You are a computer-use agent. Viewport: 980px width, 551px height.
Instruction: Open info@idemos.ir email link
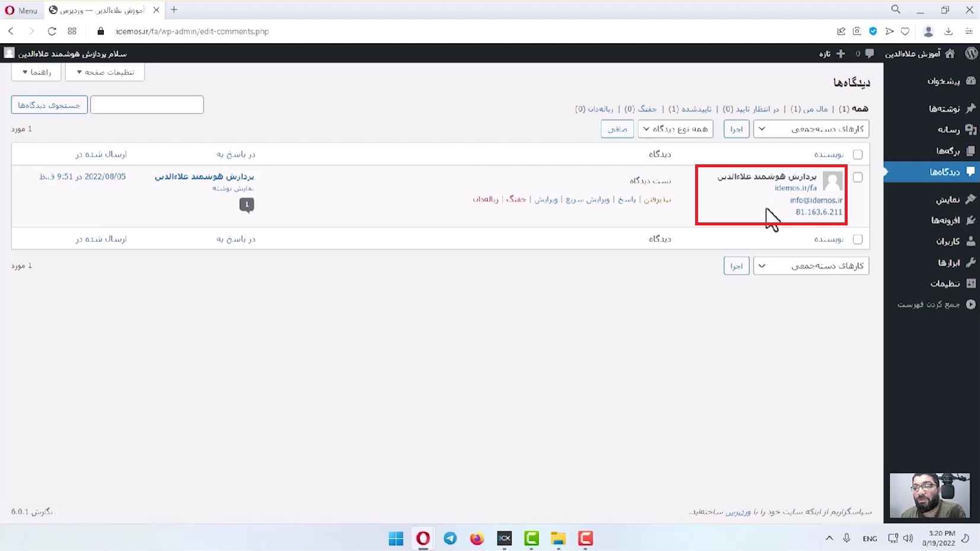point(816,200)
